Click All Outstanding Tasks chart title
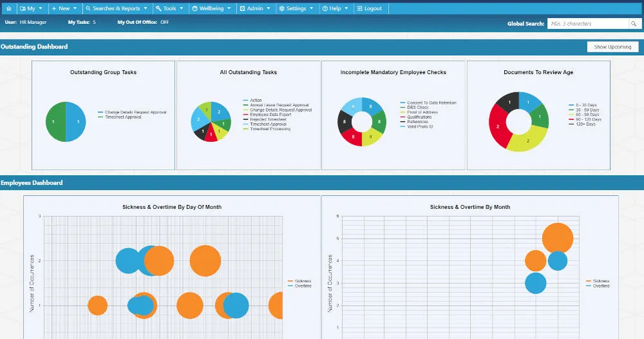 coord(249,72)
